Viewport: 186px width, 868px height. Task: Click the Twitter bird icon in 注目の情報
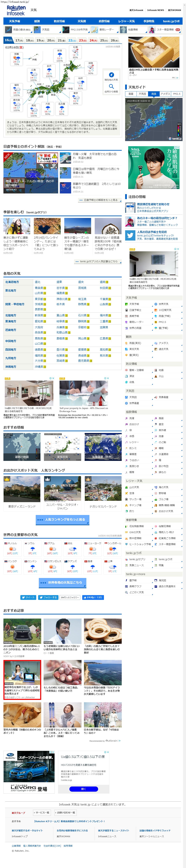pyautogui.click(x=130, y=235)
